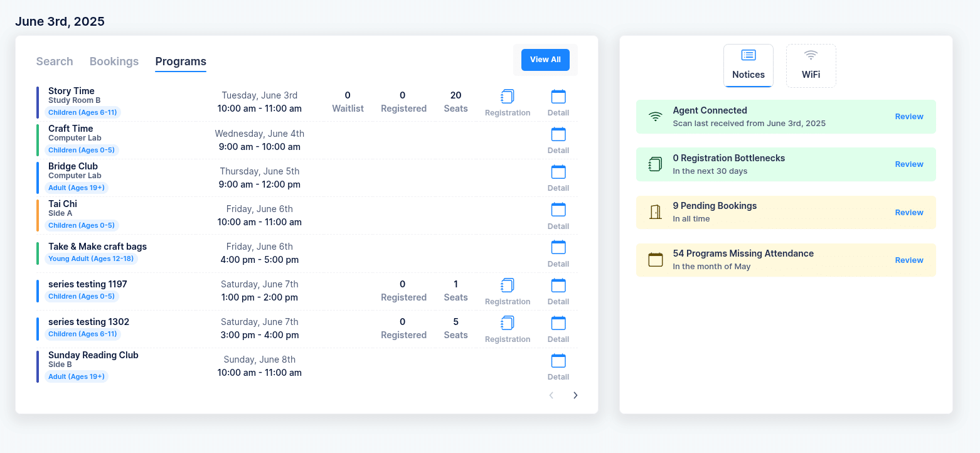The width and height of the screenshot is (980, 453).
Task: Click the WiFi signal icon above notices
Action: pyautogui.click(x=811, y=56)
